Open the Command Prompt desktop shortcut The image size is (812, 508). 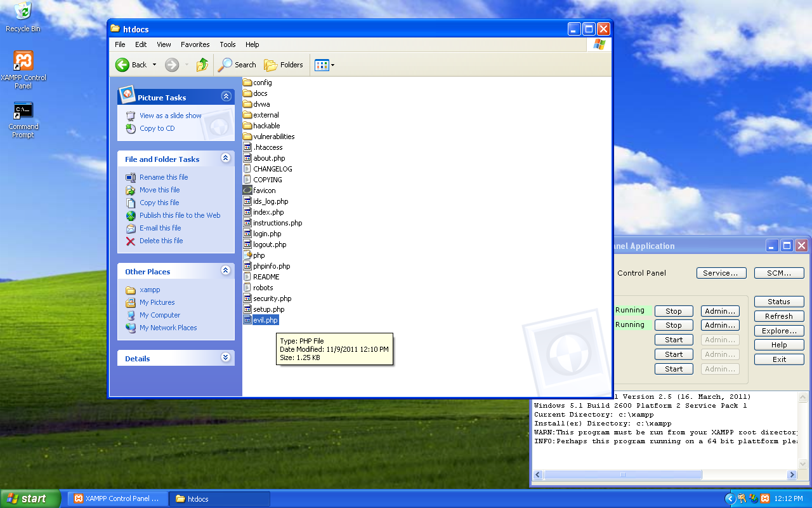pyautogui.click(x=23, y=119)
